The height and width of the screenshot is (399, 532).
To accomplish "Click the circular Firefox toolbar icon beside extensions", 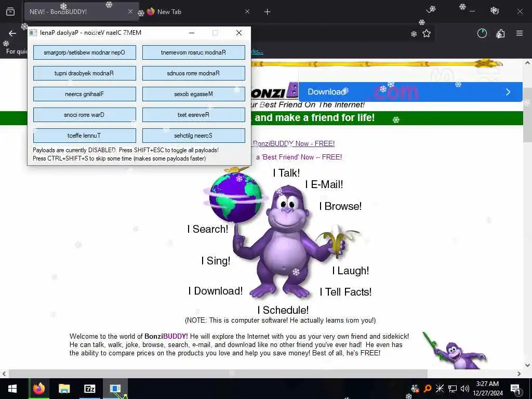I will click(x=482, y=33).
